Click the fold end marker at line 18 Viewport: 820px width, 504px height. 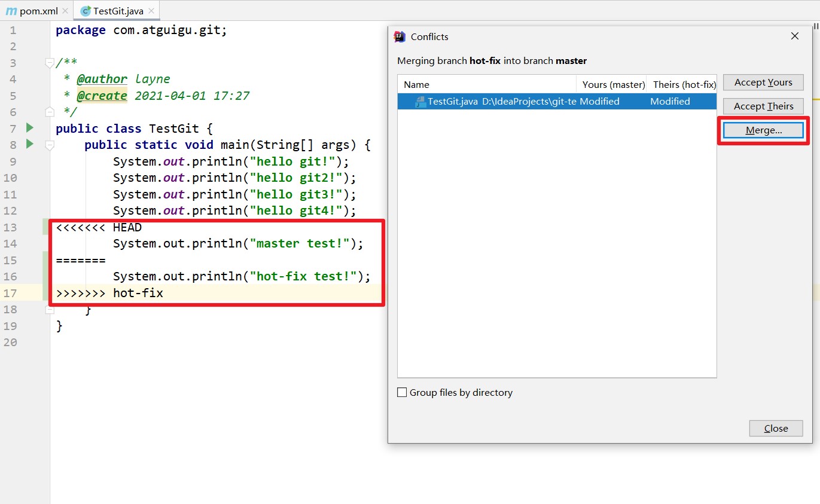point(50,309)
